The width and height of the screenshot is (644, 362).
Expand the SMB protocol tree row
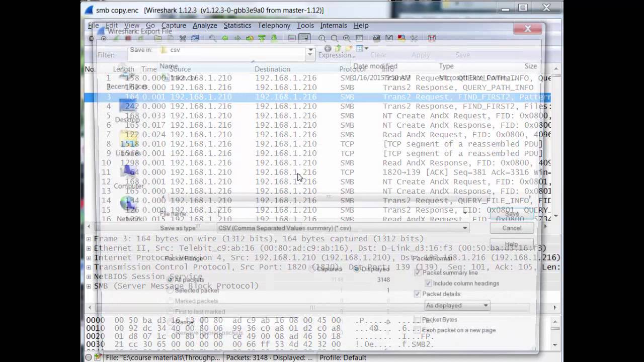[89, 286]
